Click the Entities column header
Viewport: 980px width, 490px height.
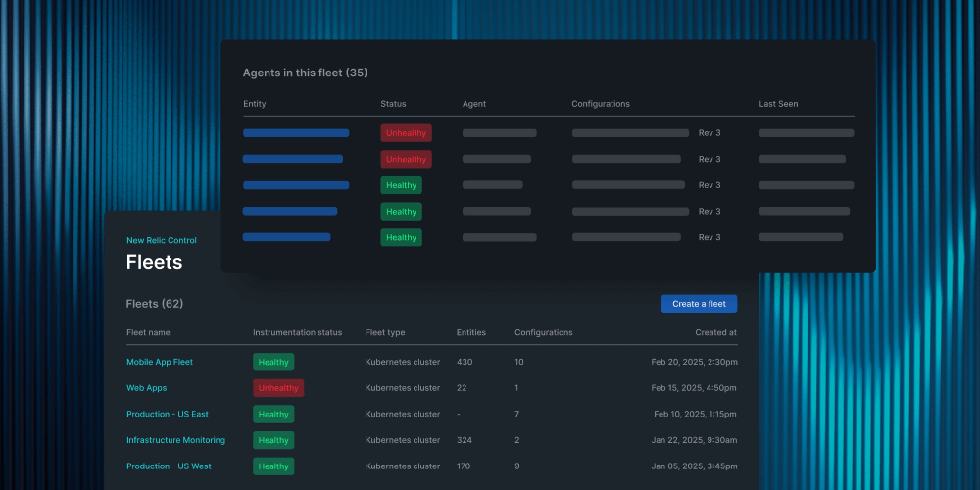[471, 332]
